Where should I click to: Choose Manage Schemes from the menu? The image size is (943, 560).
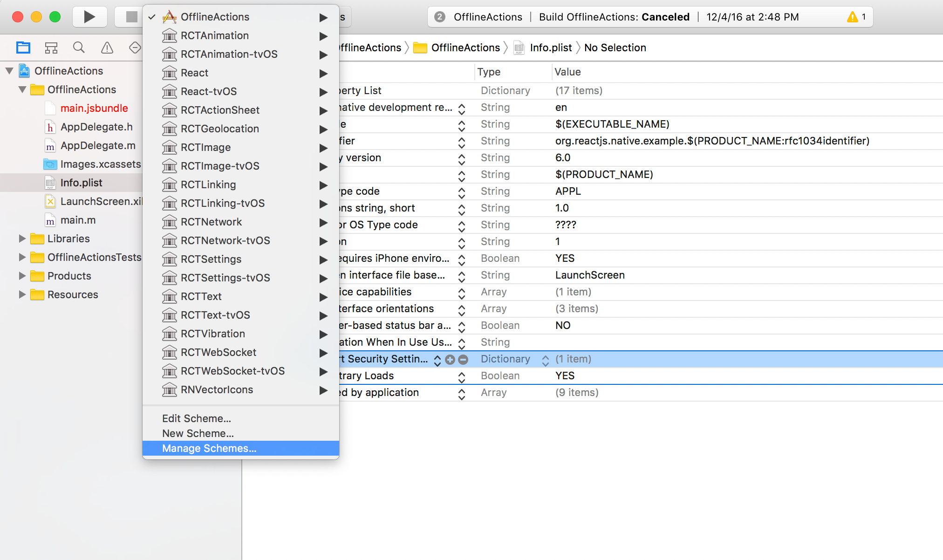209,448
